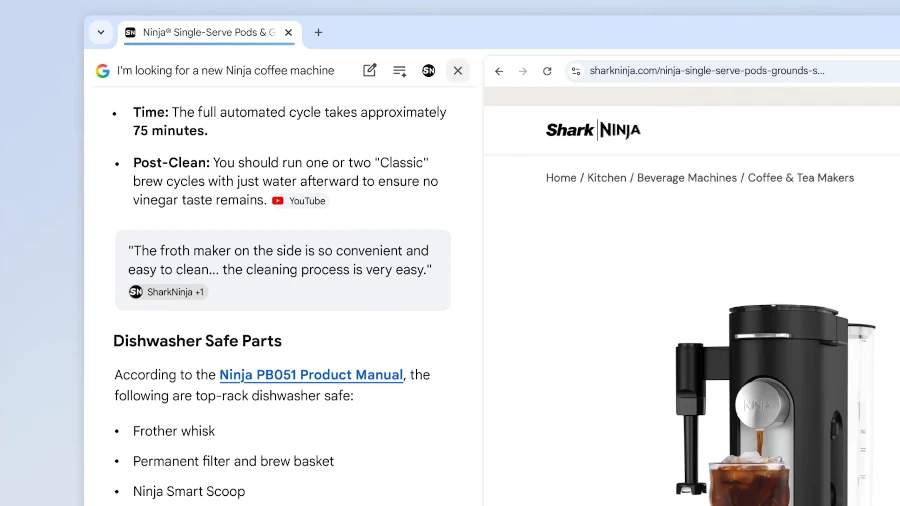Reload the SharkNinja page

click(x=547, y=71)
